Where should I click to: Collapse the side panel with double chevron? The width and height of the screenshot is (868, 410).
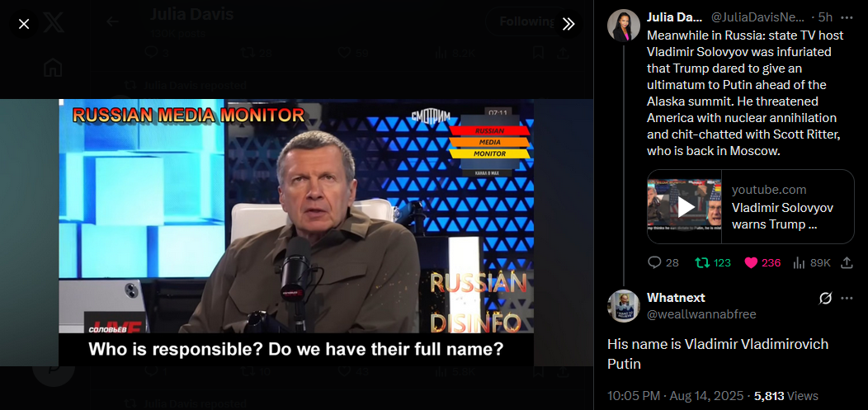coord(568,24)
